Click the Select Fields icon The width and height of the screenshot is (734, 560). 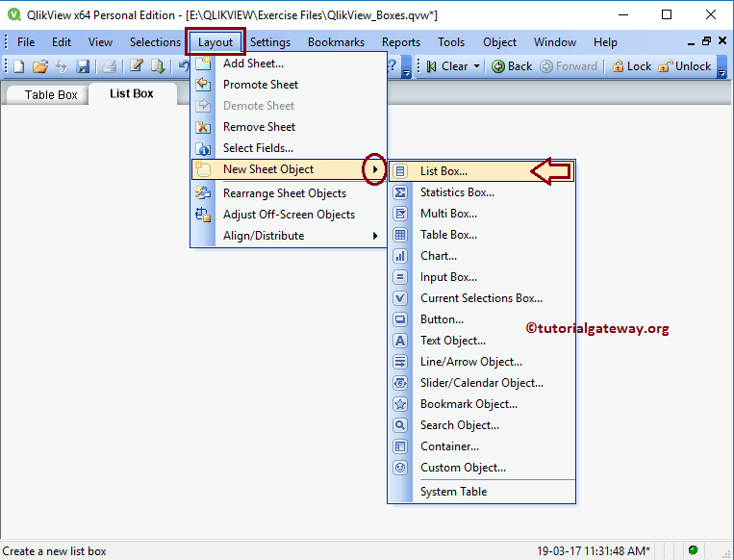(x=203, y=148)
